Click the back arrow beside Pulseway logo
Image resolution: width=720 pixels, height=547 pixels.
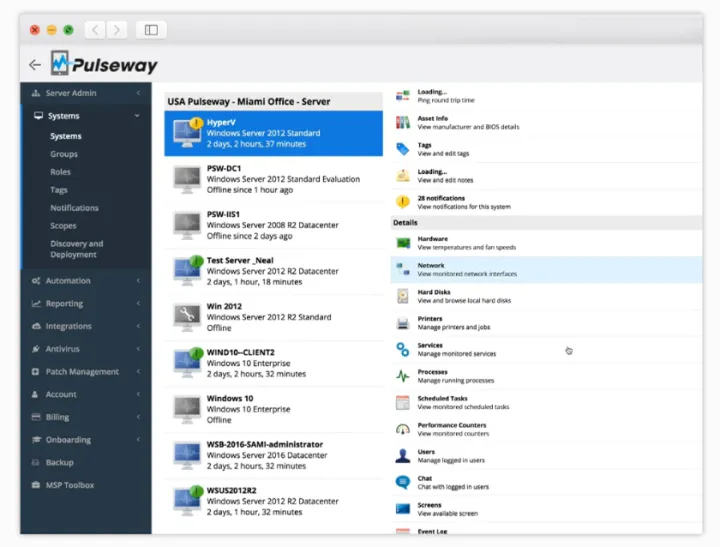coord(35,65)
